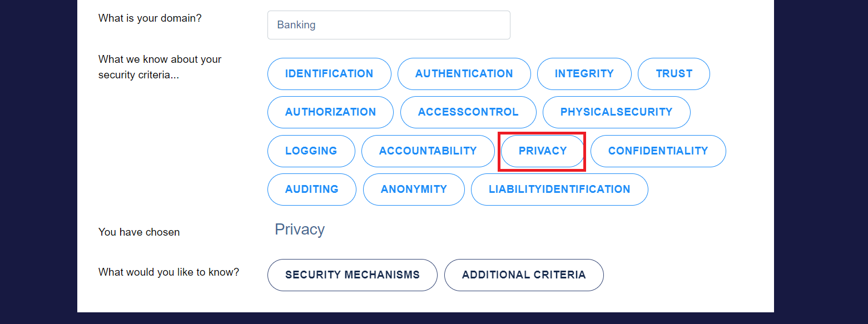Focus the domain input containing Banking

click(x=389, y=25)
